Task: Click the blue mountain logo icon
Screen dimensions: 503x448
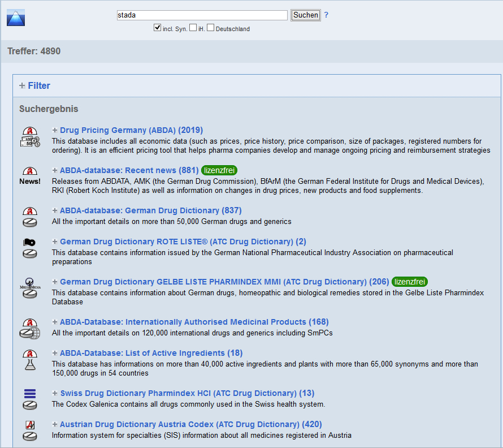Action: [16, 18]
